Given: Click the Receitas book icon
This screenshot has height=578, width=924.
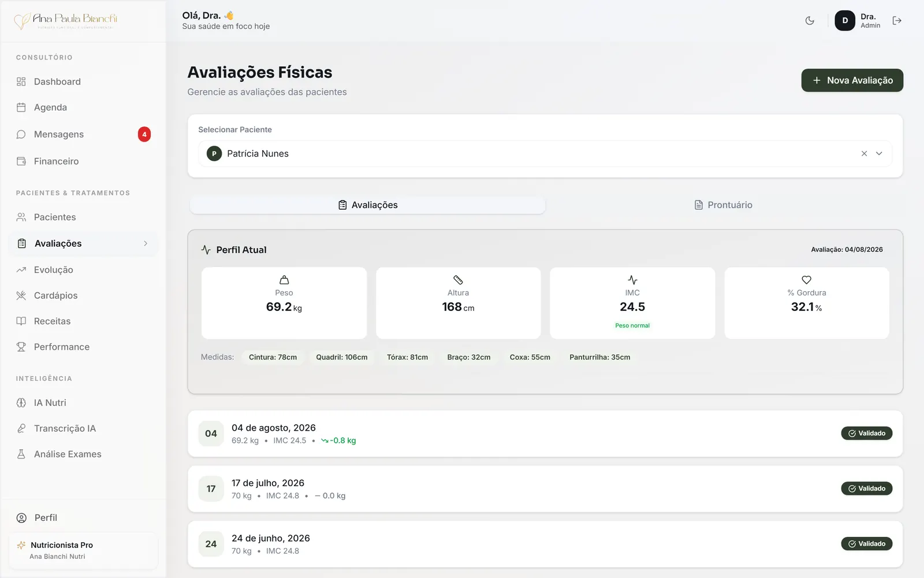Looking at the screenshot, I should (x=21, y=321).
